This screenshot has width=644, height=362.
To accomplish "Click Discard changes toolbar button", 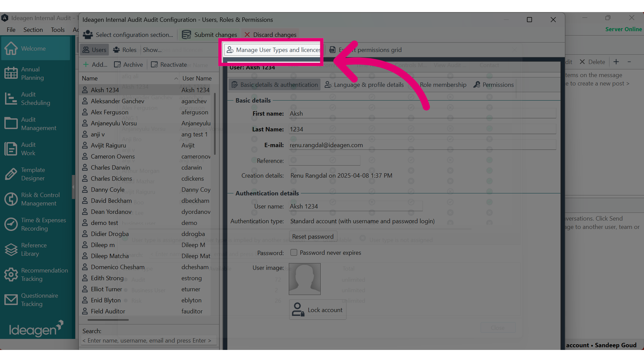I will [270, 35].
